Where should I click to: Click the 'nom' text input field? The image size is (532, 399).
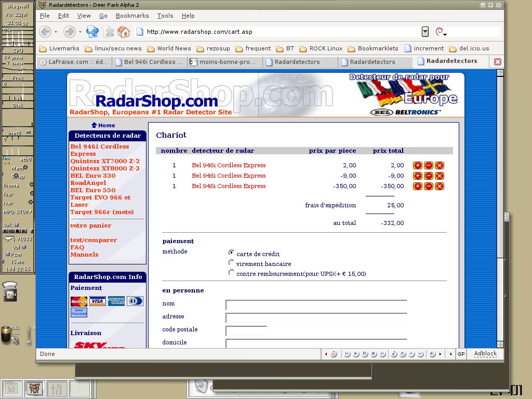point(316,304)
